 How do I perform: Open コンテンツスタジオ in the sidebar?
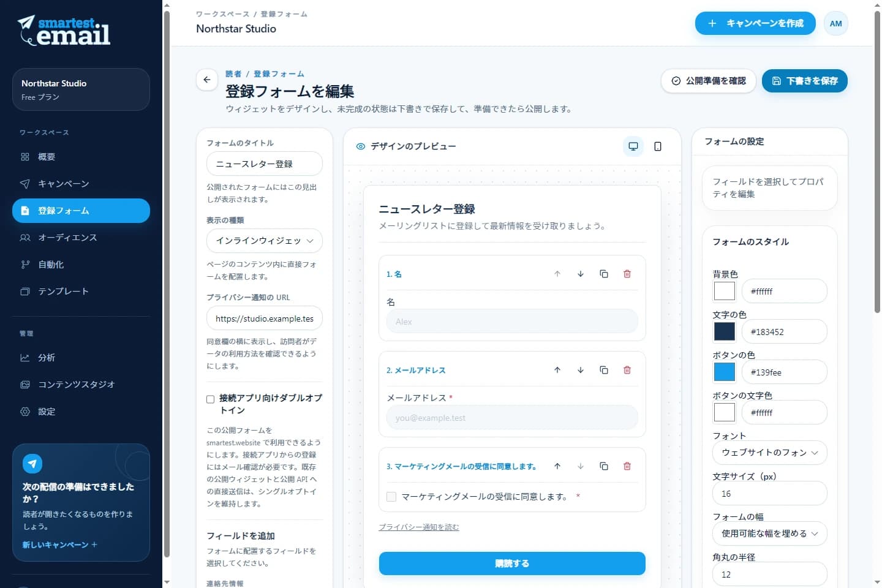point(81,385)
